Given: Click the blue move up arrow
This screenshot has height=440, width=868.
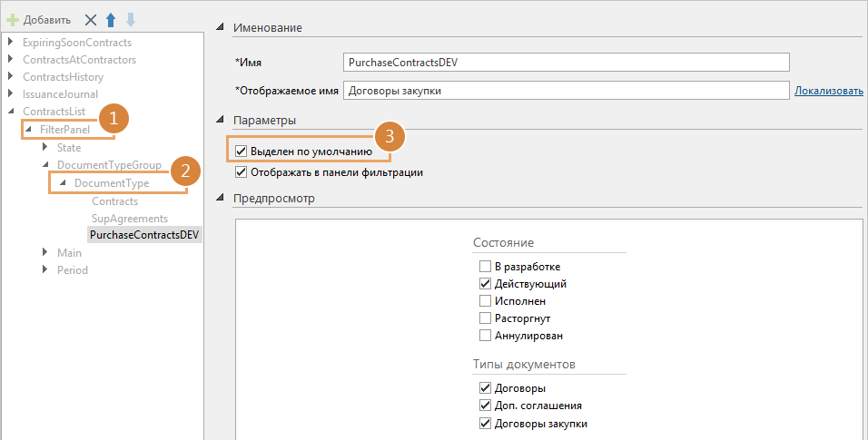Looking at the screenshot, I should click(111, 19).
